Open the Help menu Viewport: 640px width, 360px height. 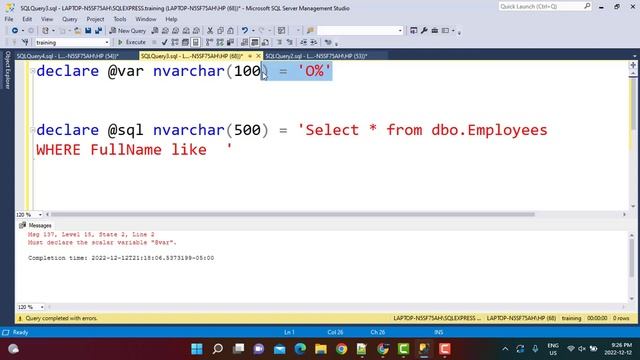171,19
